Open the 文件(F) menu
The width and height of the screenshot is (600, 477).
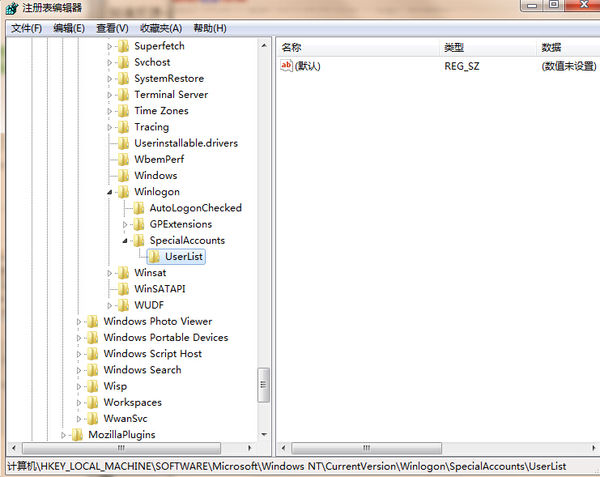26,28
